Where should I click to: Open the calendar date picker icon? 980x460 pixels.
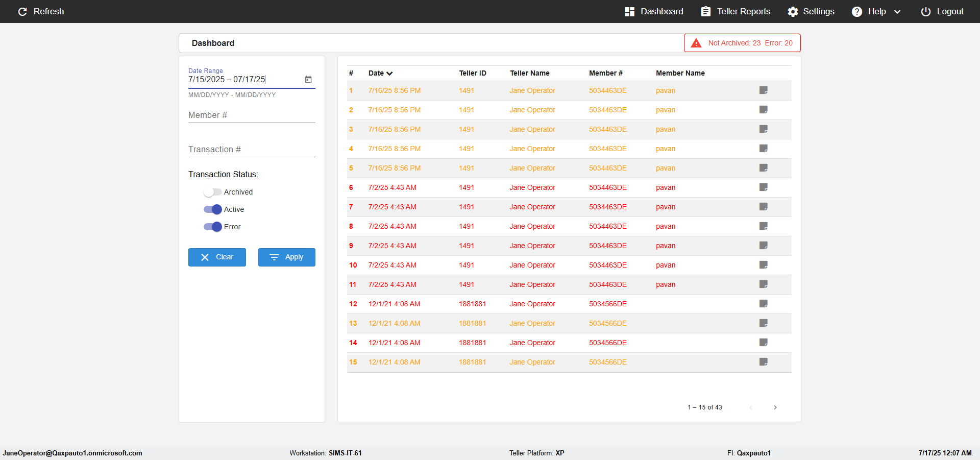pyautogui.click(x=308, y=79)
